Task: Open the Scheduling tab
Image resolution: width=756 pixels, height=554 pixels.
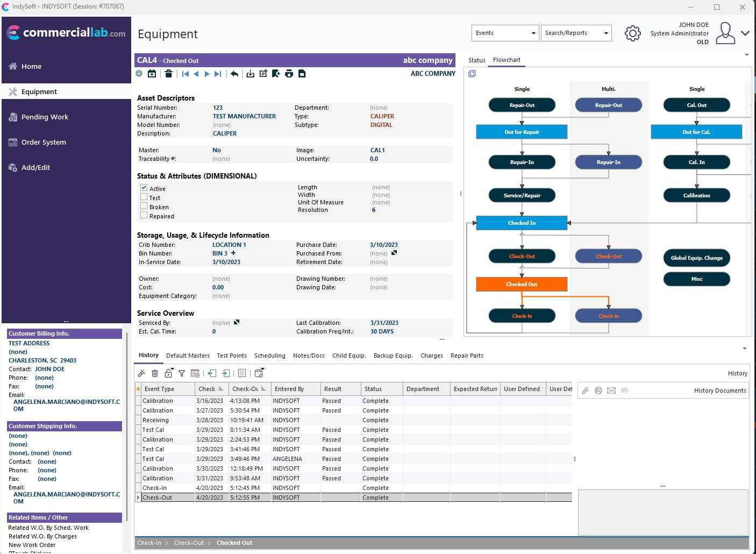Action: tap(269, 356)
